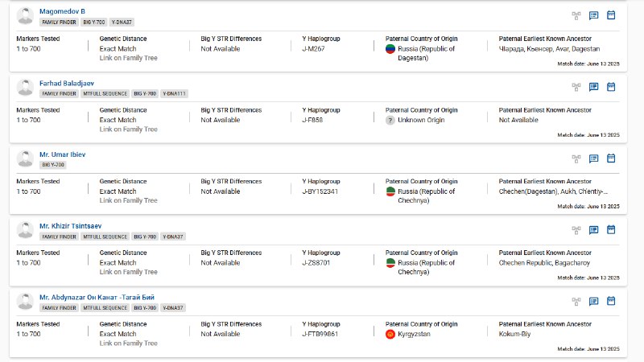Click Magomedov B profile avatar
The height and width of the screenshot is (362, 644).
click(x=25, y=16)
